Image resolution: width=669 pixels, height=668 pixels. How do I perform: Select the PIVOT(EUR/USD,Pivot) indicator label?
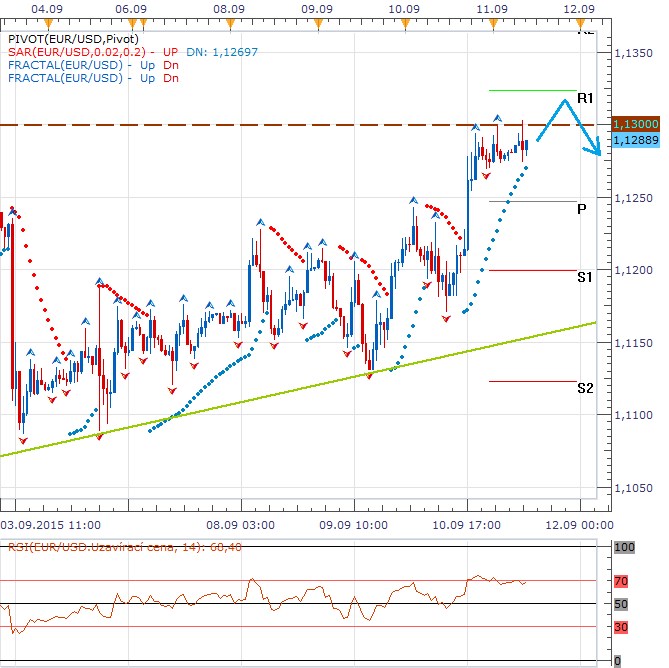point(71,38)
